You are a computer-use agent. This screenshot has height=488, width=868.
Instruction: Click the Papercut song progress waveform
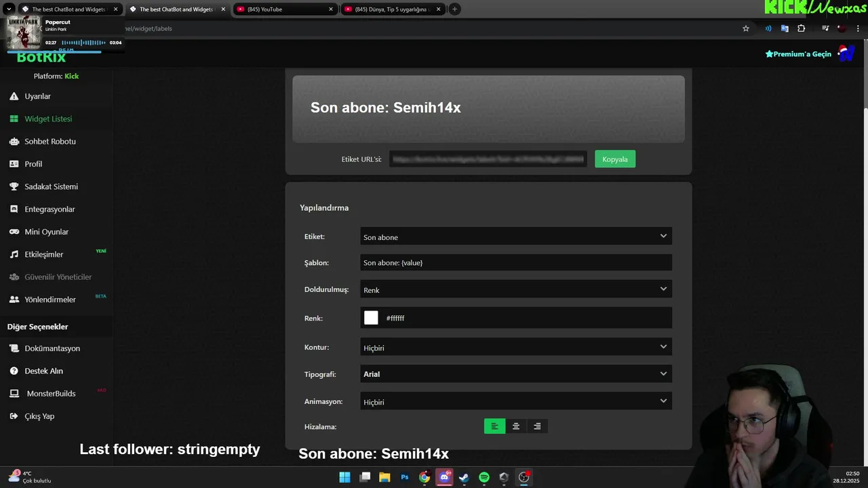(84, 43)
